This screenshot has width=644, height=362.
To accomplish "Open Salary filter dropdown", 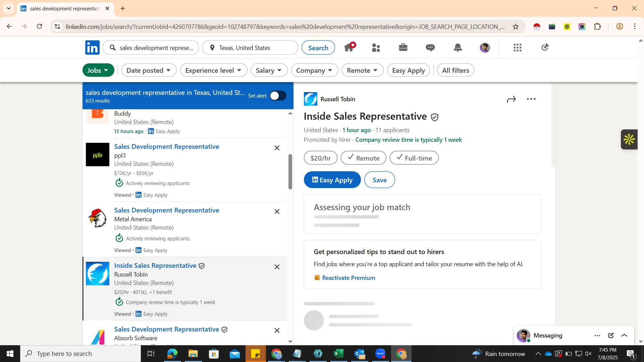I will pyautogui.click(x=269, y=70).
